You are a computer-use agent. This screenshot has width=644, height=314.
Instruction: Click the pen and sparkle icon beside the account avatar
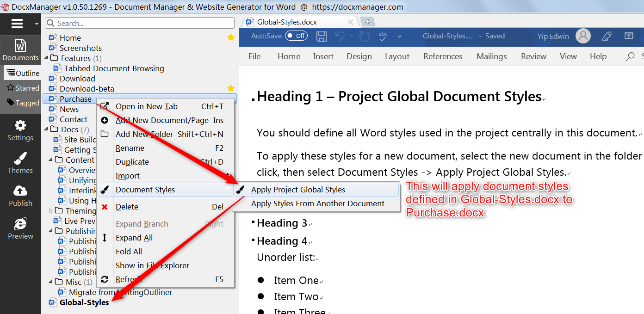coord(607,36)
